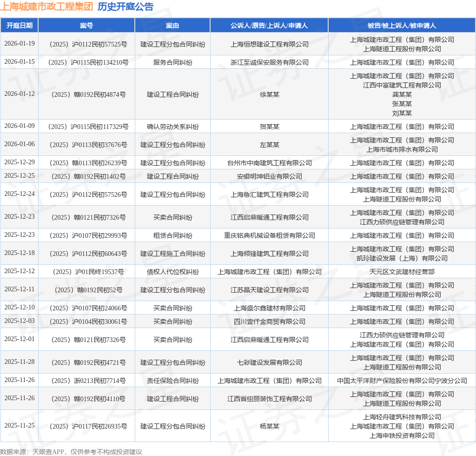
Task: Click plaintiff 贺某某
Action: pos(269,127)
